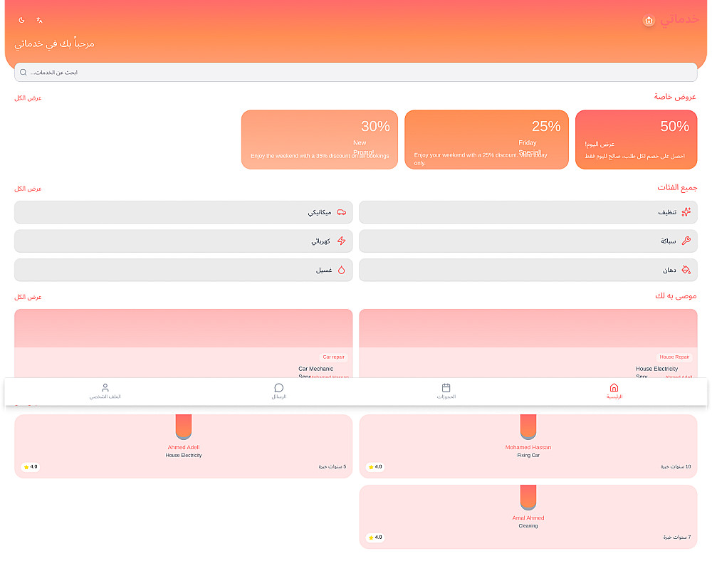Open the 30% New Promo offer card

tap(319, 140)
